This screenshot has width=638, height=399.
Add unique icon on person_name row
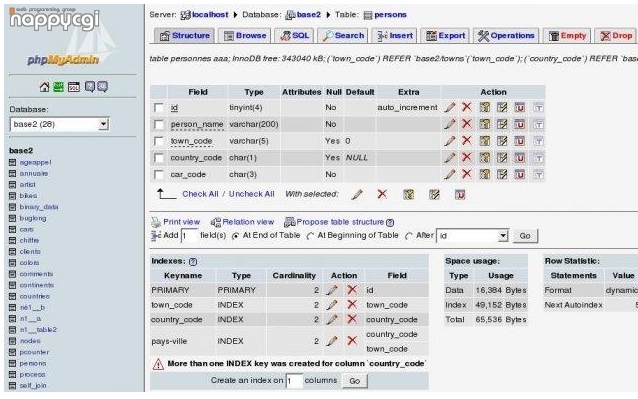pyautogui.click(x=520, y=124)
